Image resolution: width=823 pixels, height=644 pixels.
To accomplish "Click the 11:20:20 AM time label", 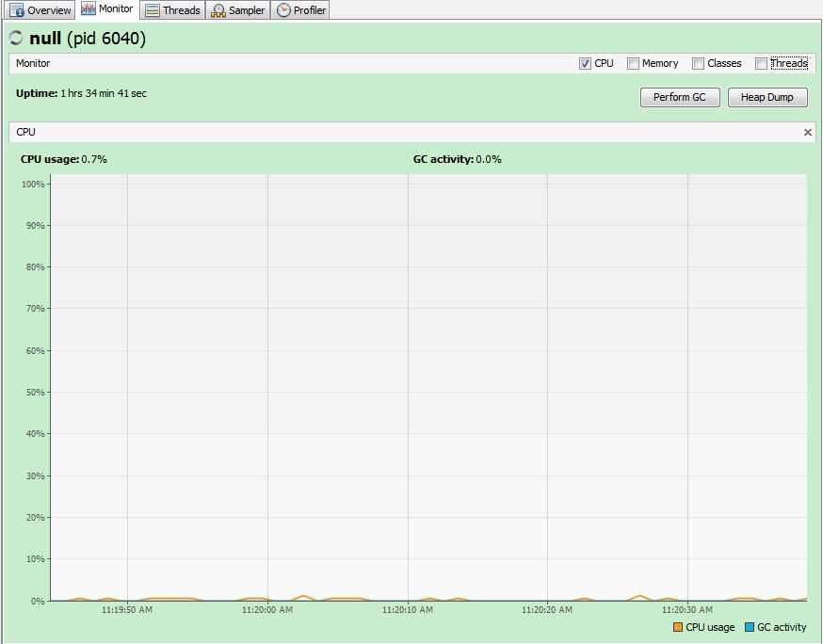I will (547, 610).
